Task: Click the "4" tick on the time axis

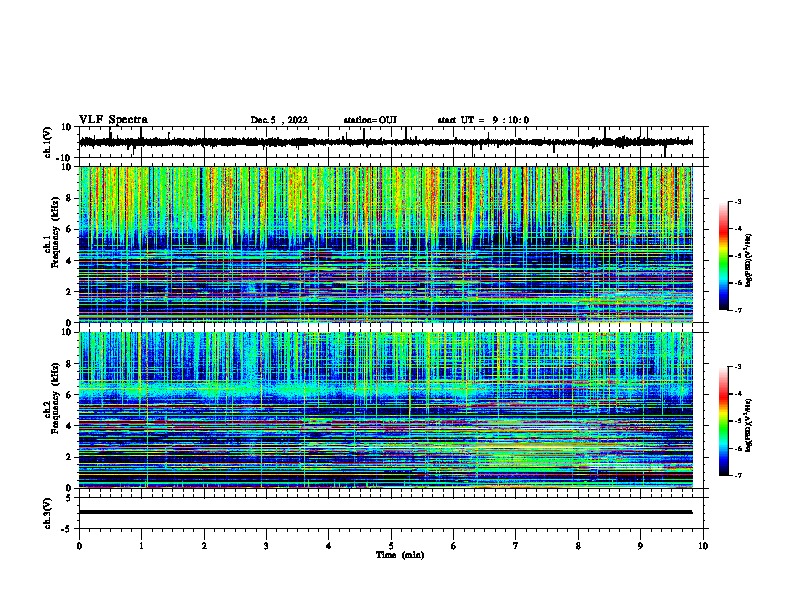Action: click(329, 546)
